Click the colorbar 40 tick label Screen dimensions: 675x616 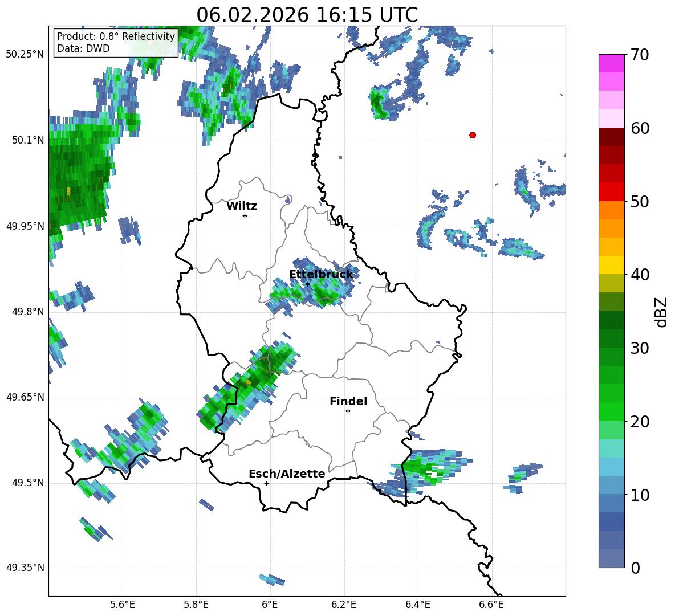click(x=640, y=275)
